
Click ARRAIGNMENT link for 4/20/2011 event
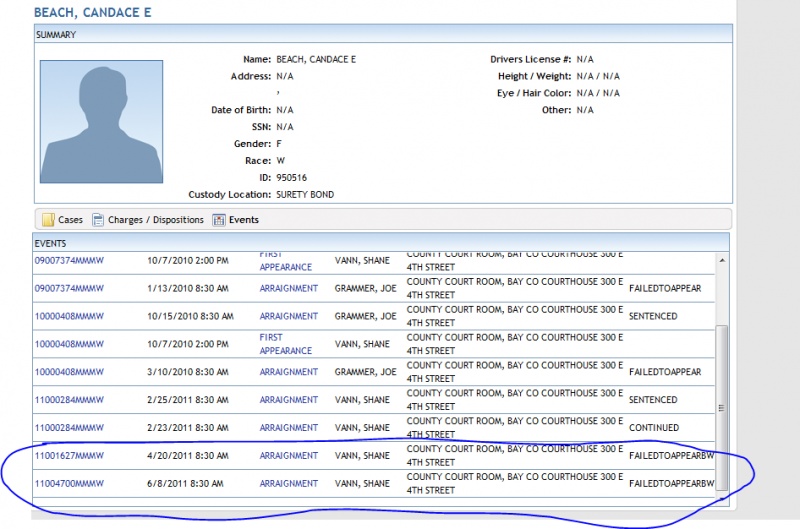pos(288,456)
